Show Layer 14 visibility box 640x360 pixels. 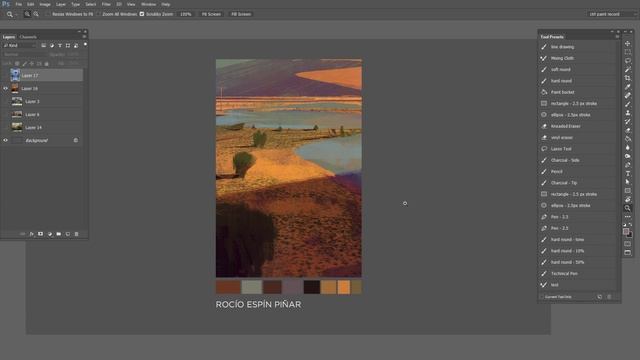point(5,127)
